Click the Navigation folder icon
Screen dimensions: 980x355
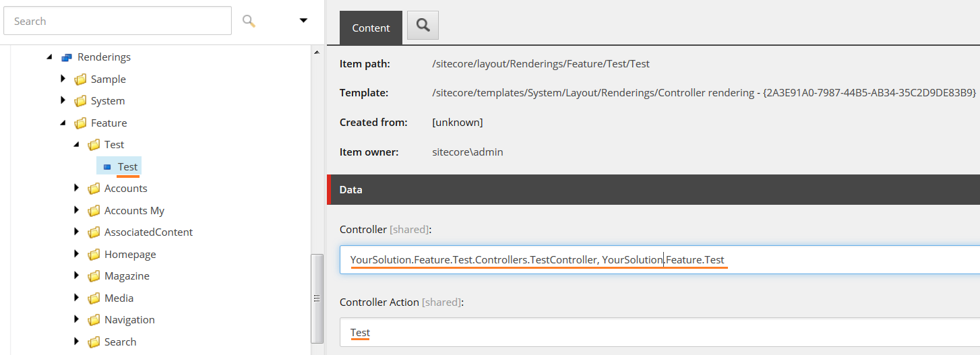click(x=94, y=320)
